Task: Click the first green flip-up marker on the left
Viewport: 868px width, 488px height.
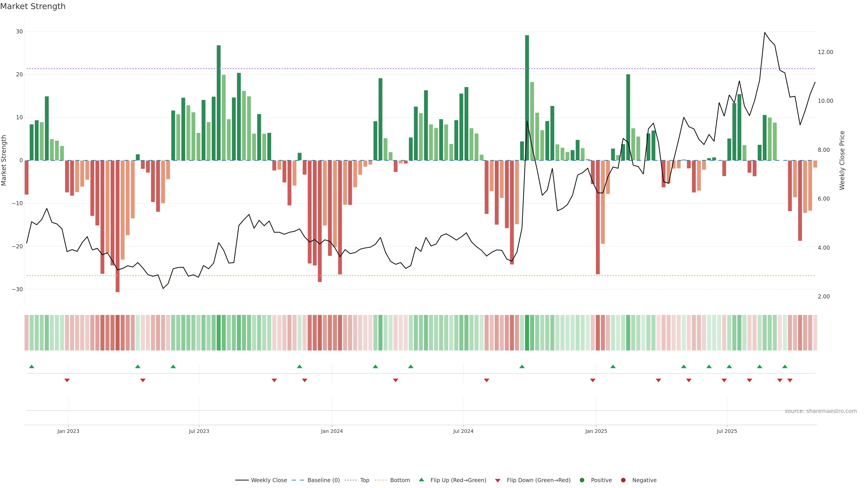Action: point(32,366)
